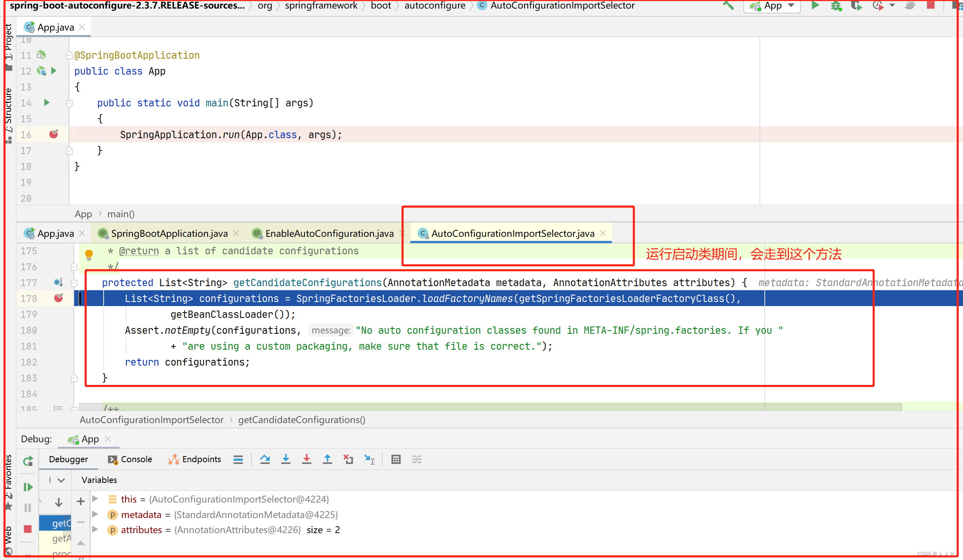Open the Structure tool window

click(8, 115)
